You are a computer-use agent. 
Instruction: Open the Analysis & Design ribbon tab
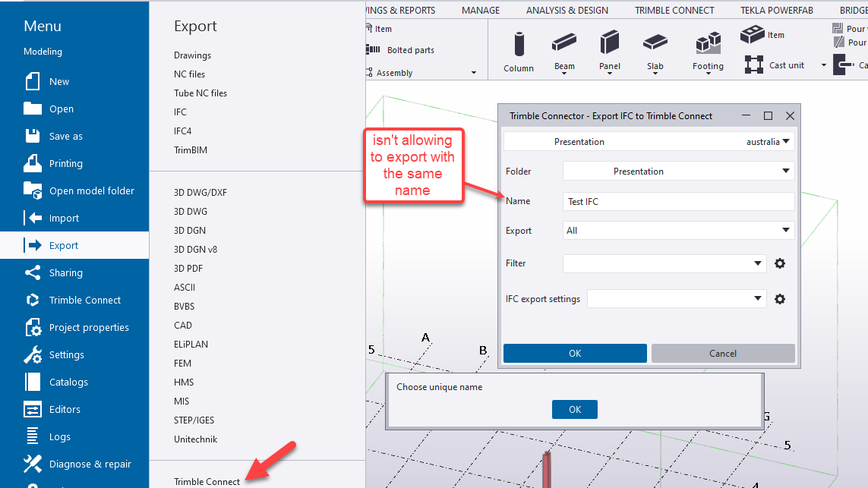(x=567, y=10)
